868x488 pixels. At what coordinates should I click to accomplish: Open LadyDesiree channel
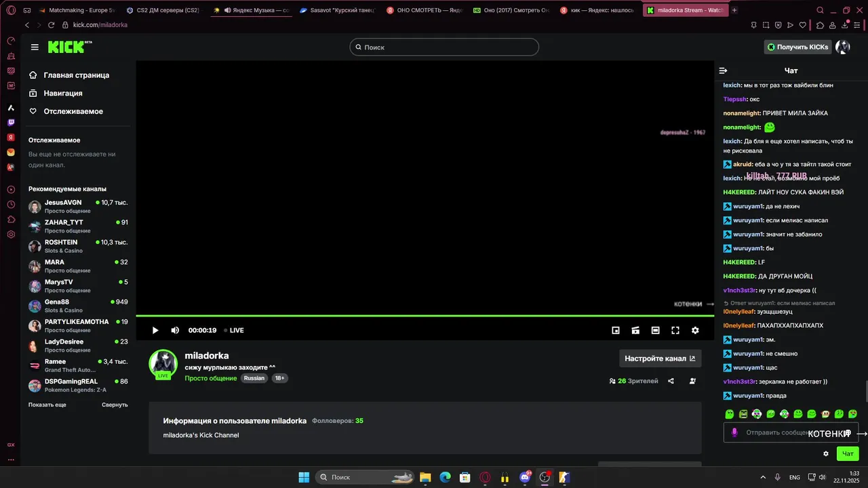pos(78,346)
